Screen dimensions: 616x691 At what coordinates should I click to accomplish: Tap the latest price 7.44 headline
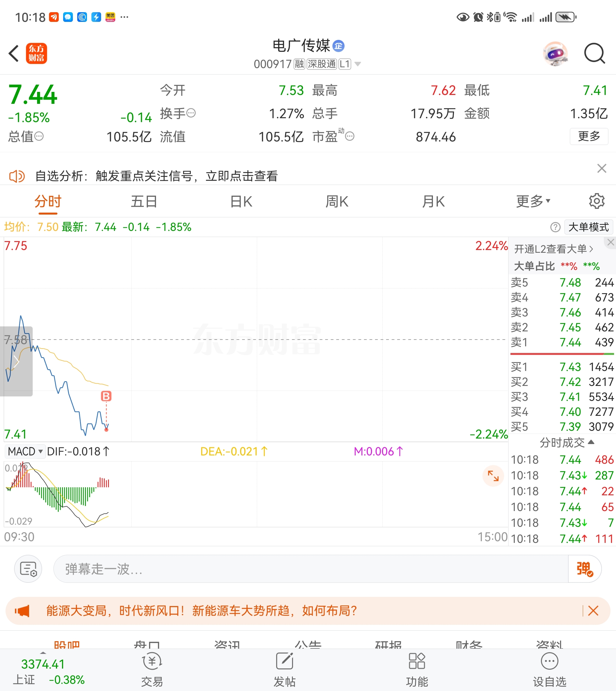(x=32, y=94)
